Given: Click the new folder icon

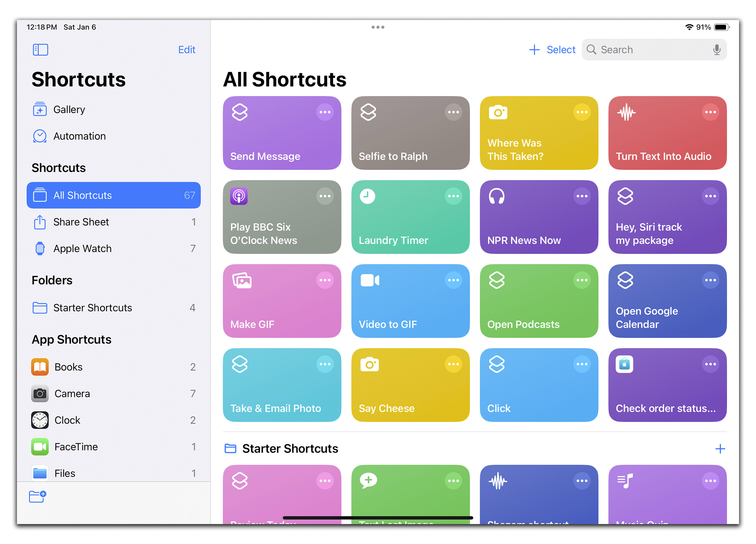Looking at the screenshot, I should [x=37, y=497].
